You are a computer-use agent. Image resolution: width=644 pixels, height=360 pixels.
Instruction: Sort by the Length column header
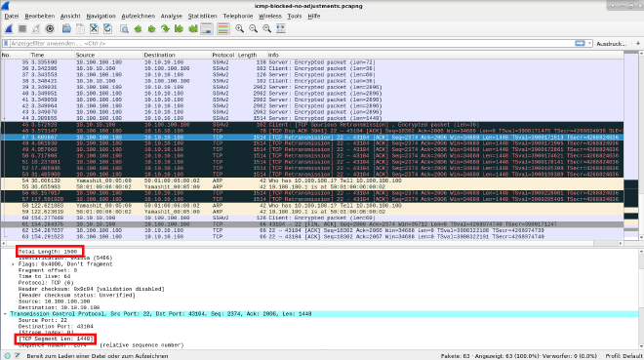[x=252, y=55]
